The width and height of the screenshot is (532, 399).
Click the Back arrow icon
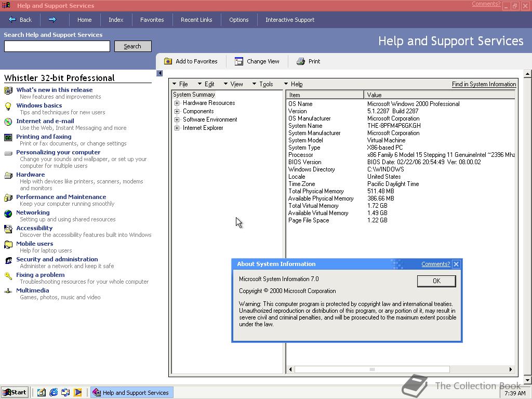click(x=12, y=19)
